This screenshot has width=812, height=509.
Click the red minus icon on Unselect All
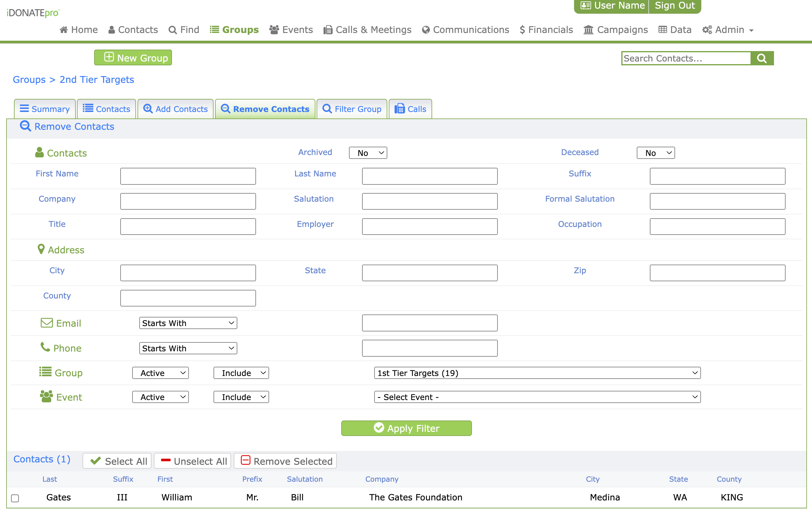(166, 460)
